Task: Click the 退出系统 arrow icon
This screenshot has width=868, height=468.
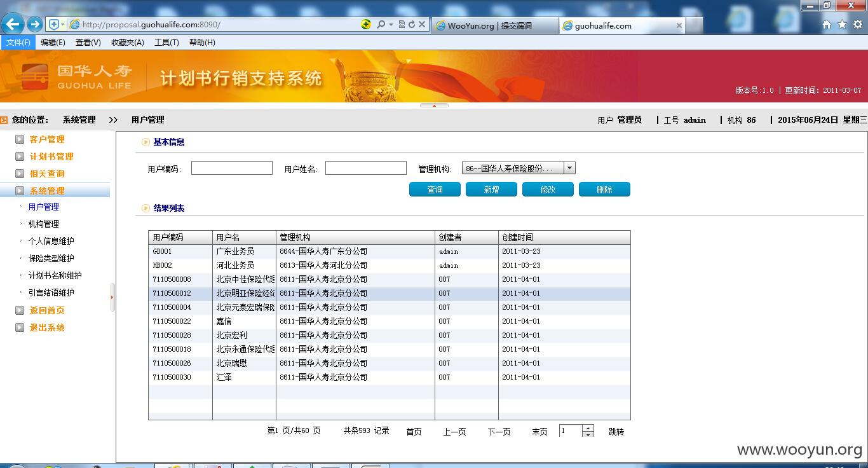Action: tap(20, 327)
